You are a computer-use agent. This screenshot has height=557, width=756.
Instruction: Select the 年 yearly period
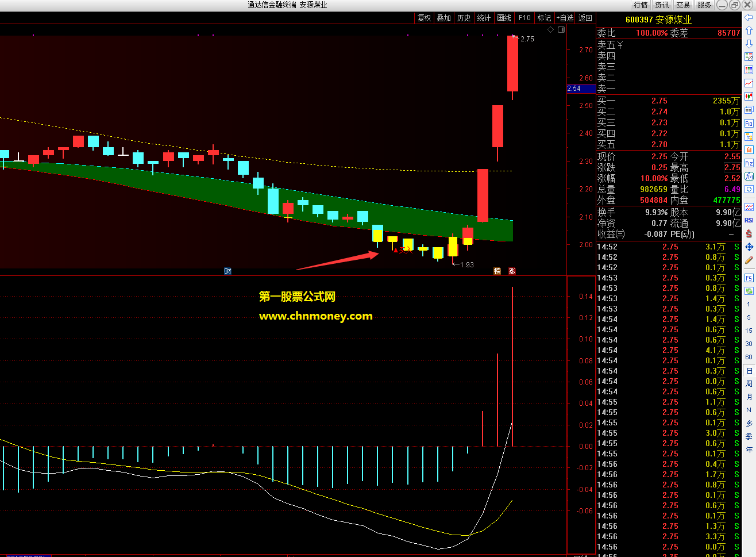coord(749,450)
